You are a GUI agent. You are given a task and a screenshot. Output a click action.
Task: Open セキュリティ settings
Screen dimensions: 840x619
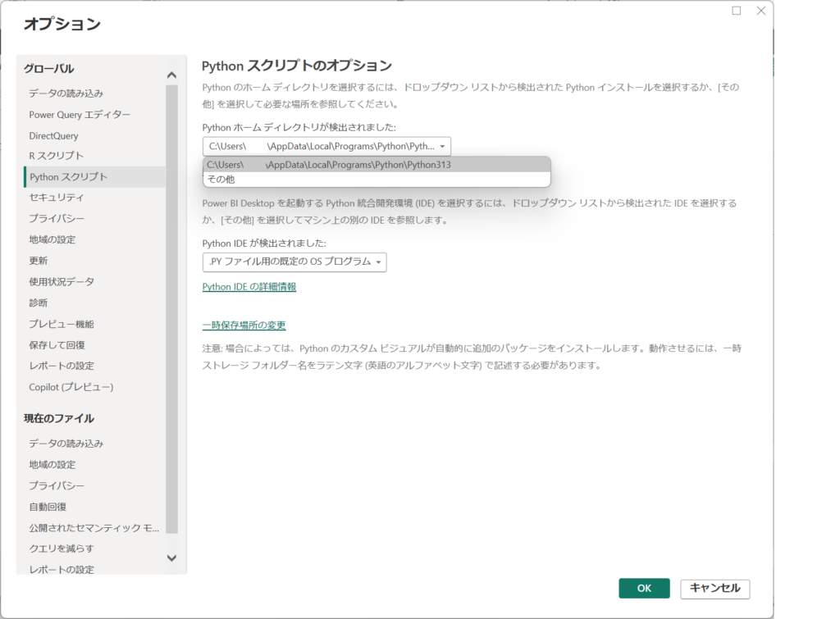click(x=57, y=198)
